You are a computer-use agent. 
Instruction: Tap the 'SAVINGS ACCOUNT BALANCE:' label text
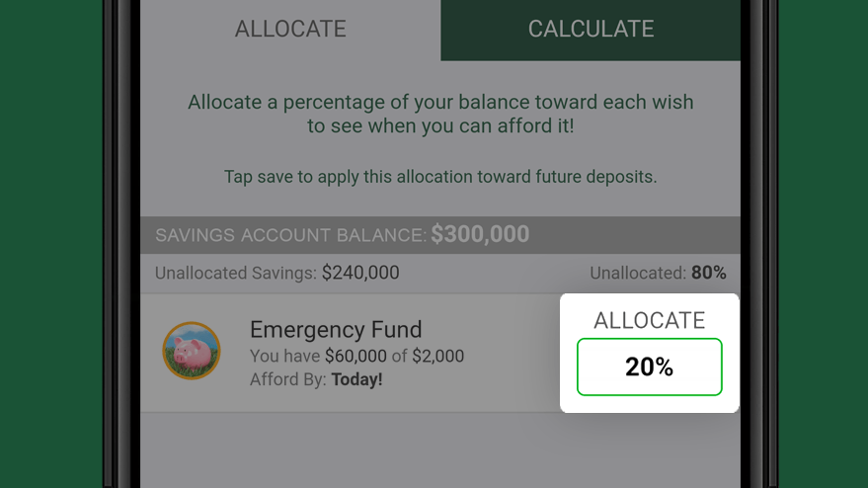(291, 235)
